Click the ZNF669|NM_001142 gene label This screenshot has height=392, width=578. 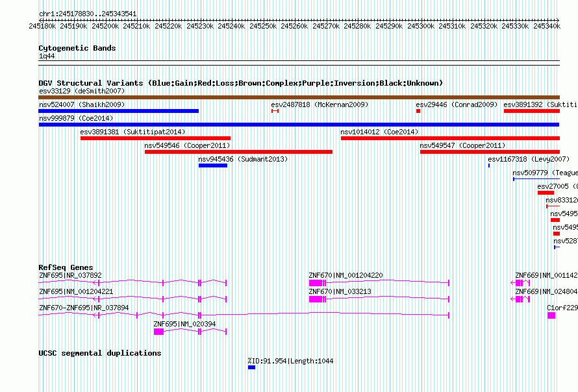point(546,275)
